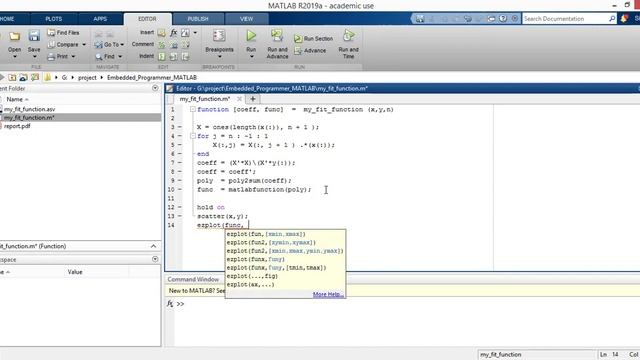Collapse the function details panel chevron

[153, 246]
